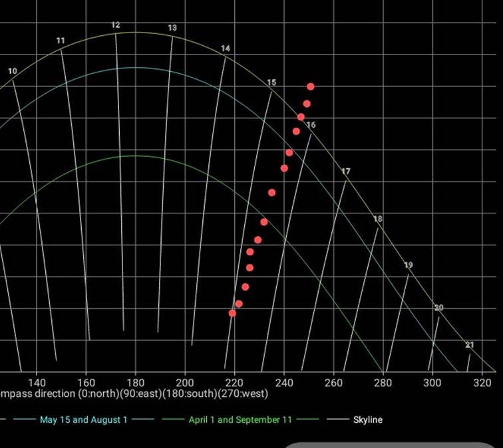Select the hour 19 marker label
The image size is (503, 448).
click(x=409, y=265)
